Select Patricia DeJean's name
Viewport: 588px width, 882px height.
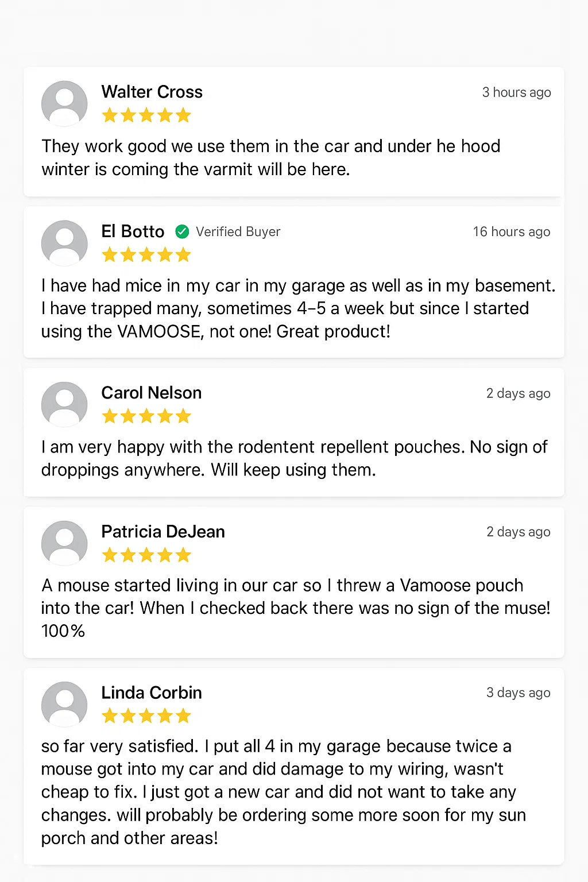[x=163, y=532]
